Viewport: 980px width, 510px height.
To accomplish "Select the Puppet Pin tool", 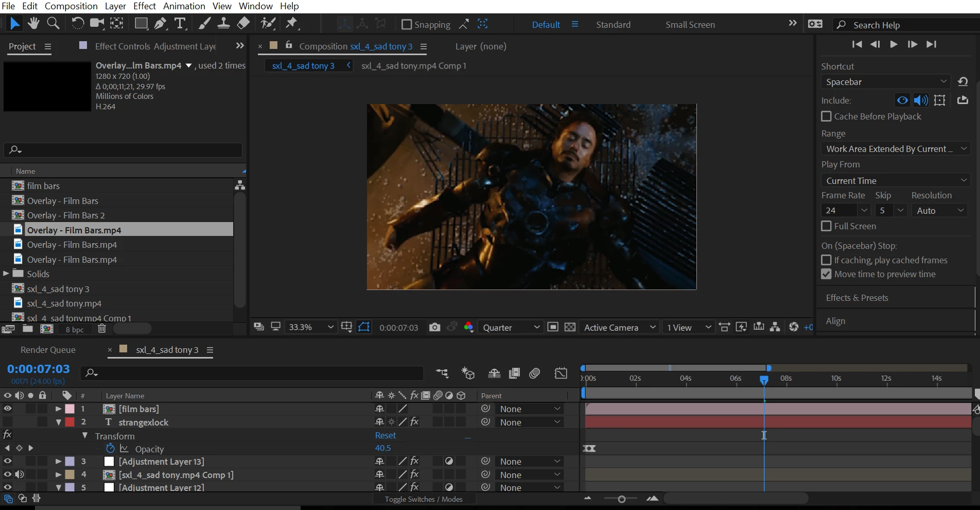I will tap(292, 23).
